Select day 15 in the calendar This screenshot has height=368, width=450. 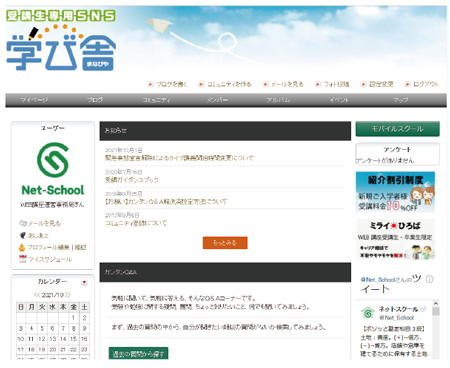[73, 339]
